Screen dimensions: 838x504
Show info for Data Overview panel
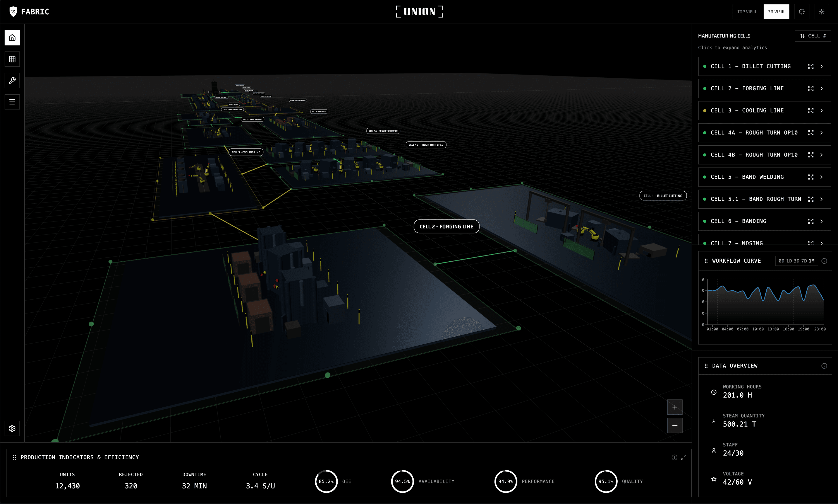[x=824, y=366]
